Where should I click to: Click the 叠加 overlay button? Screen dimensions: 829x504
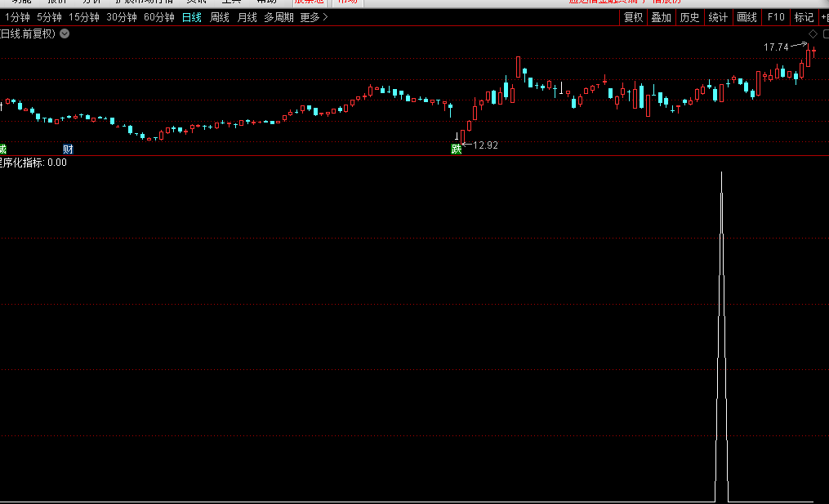661,17
